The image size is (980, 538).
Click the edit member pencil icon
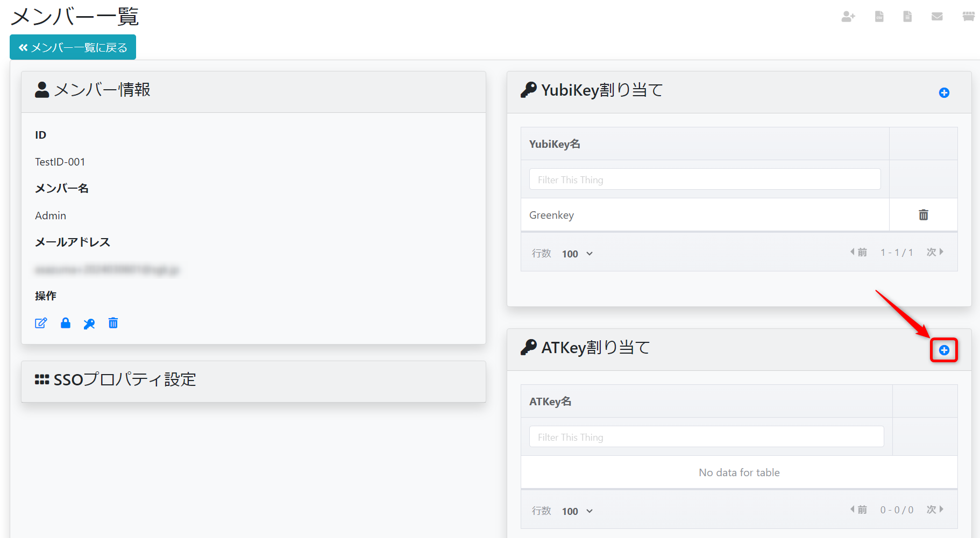click(41, 323)
